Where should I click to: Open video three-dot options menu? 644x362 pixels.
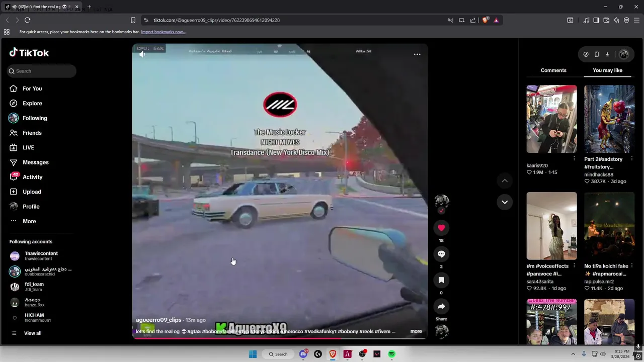coord(417,54)
